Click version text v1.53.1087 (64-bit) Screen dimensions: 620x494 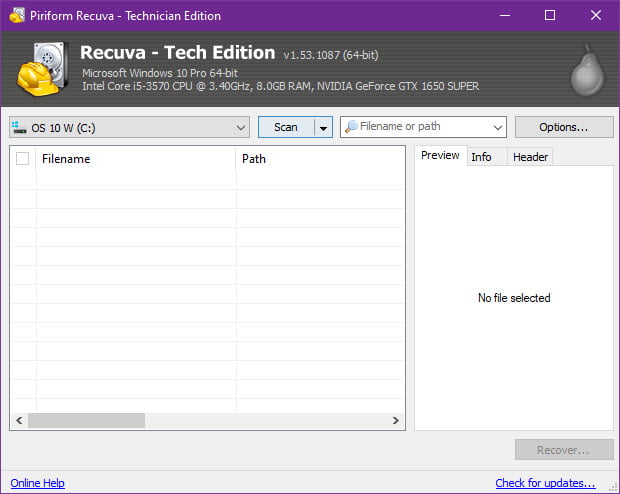tap(331, 55)
